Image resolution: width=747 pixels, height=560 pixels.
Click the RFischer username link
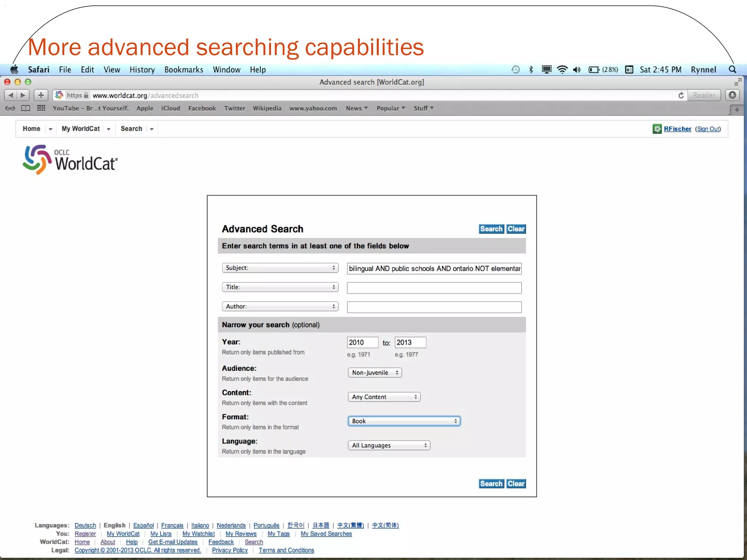pos(677,129)
